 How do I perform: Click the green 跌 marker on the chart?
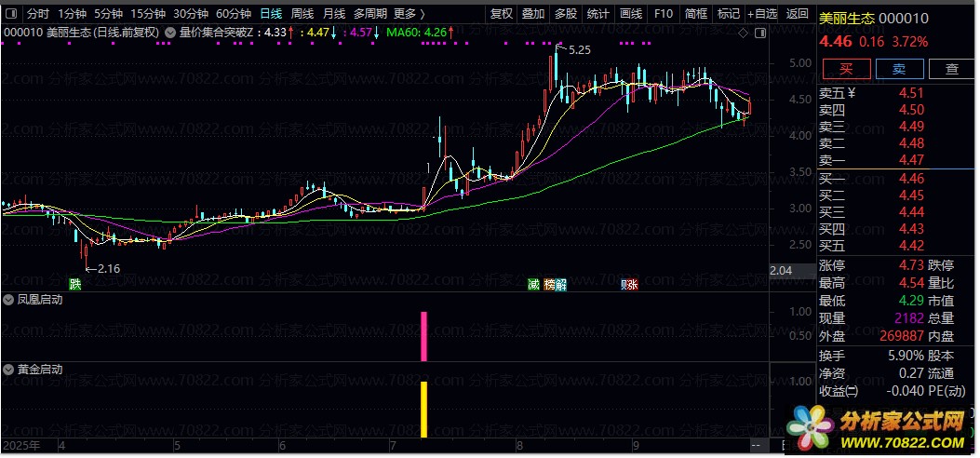74,284
